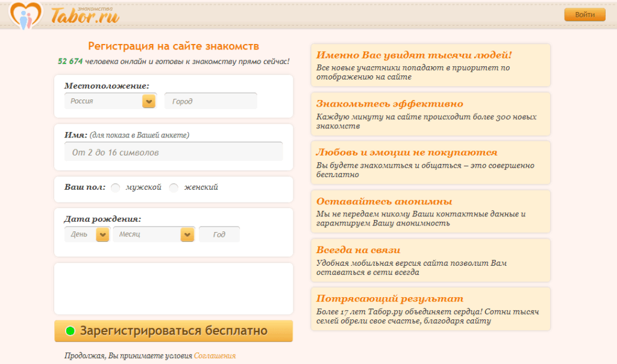Viewport: 617px width, 364px height.
Task: Click the Оставайтесь анонимны info card
Action: tap(430, 212)
